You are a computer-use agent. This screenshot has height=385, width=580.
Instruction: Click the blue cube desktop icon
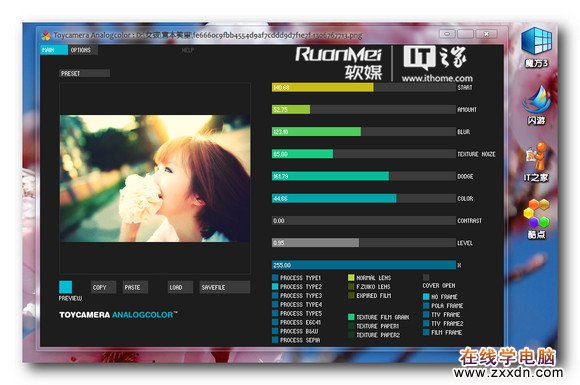pyautogui.click(x=536, y=42)
